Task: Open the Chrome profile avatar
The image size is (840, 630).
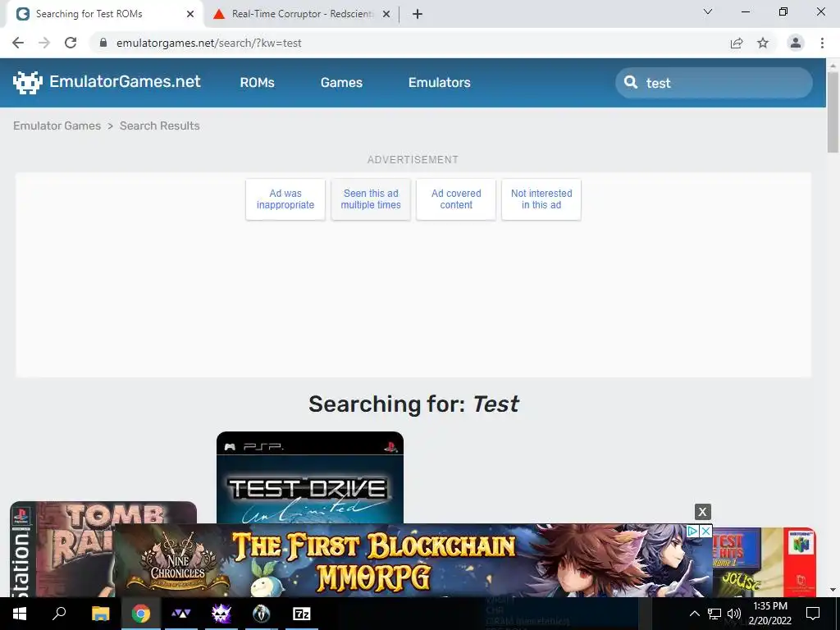Action: click(x=796, y=43)
